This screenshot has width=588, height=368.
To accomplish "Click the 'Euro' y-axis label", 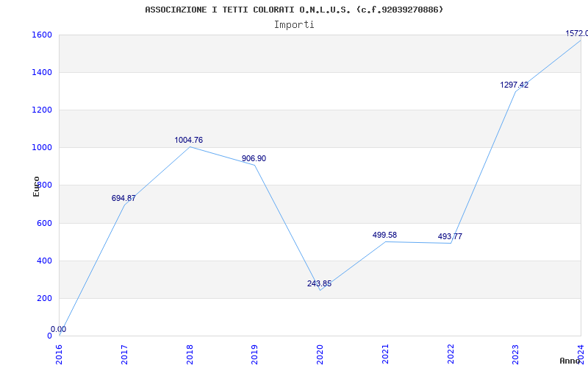I will (x=36, y=186).
